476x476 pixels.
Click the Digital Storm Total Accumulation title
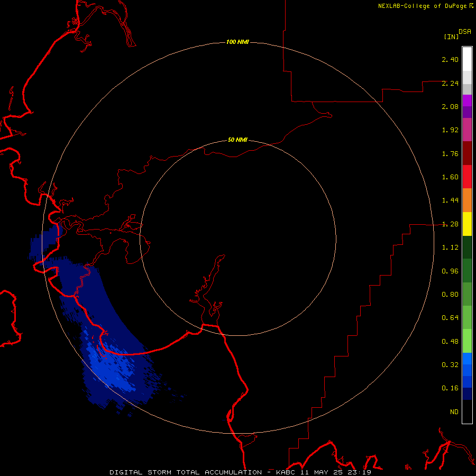pos(186,472)
